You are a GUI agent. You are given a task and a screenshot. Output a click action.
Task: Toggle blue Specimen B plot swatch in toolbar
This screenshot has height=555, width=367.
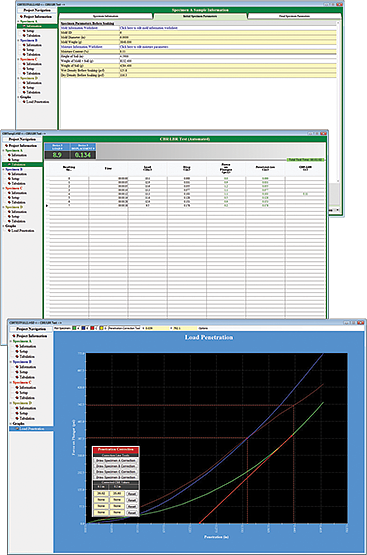pyautogui.click(x=84, y=328)
